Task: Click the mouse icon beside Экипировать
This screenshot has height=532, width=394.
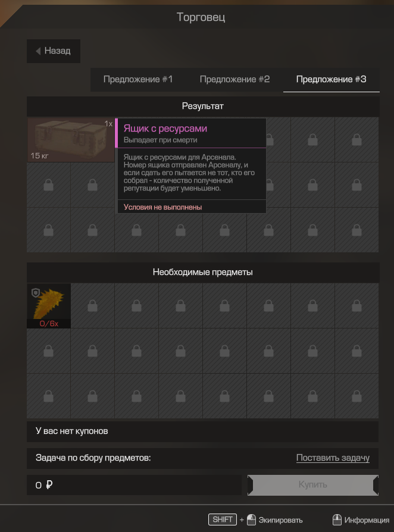Action: click(251, 520)
